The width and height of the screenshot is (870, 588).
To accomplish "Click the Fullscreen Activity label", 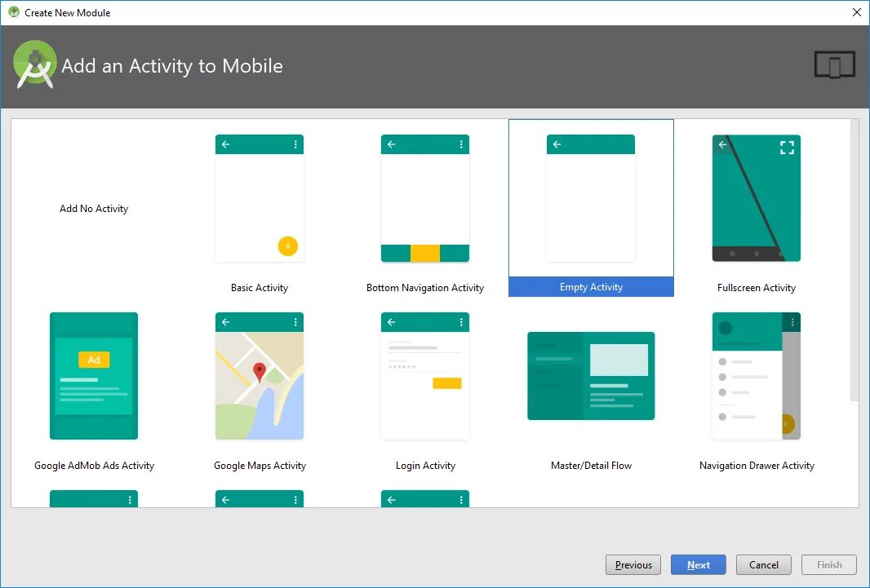I will pyautogui.click(x=757, y=288).
